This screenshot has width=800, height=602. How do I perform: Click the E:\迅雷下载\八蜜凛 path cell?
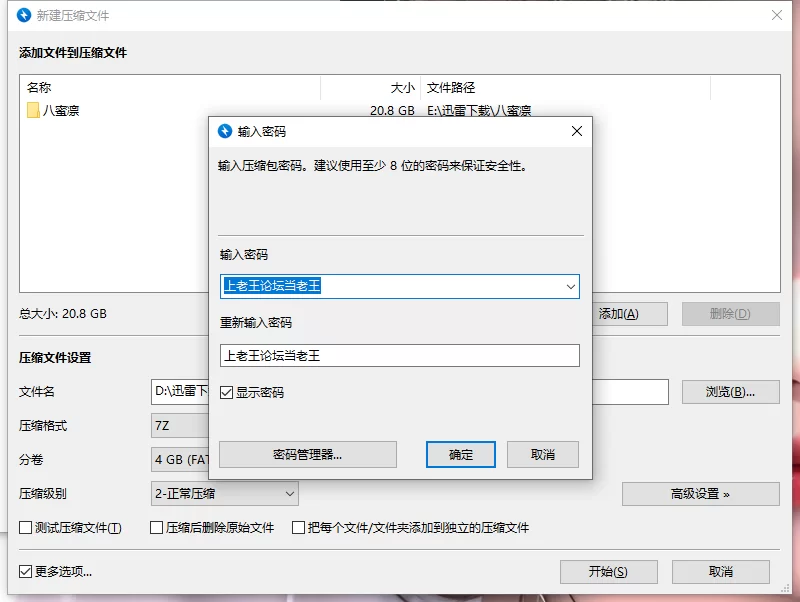point(479,111)
